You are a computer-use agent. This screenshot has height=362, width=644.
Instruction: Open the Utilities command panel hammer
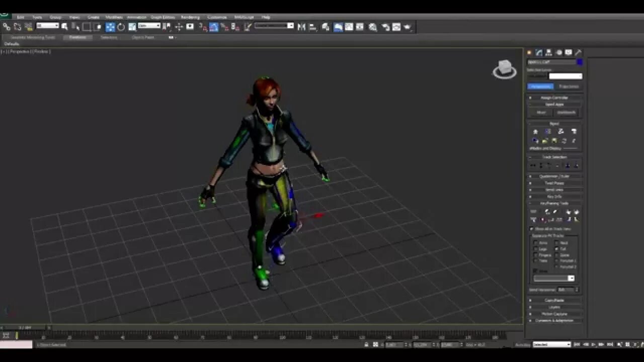pyautogui.click(x=578, y=52)
